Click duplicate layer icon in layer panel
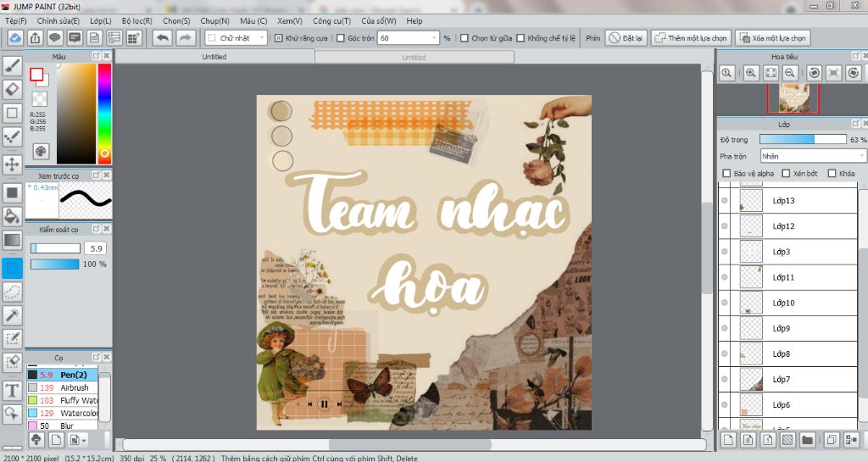This screenshot has height=462, width=868. coord(832,440)
